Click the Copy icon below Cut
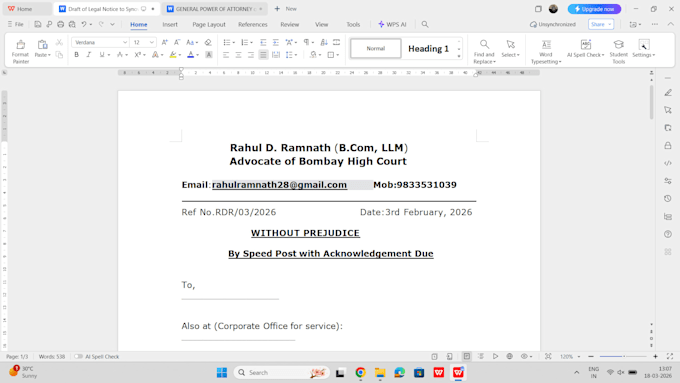This screenshot has height=383, width=680. [x=59, y=55]
